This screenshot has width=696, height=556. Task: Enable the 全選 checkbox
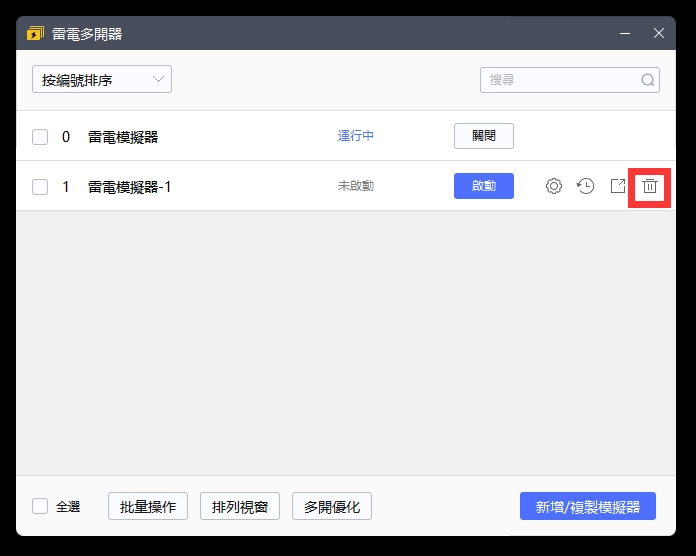pos(40,506)
